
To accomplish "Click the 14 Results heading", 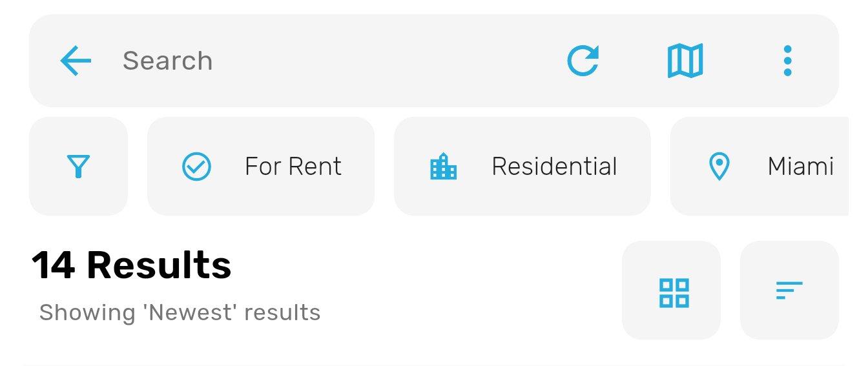I will [132, 265].
